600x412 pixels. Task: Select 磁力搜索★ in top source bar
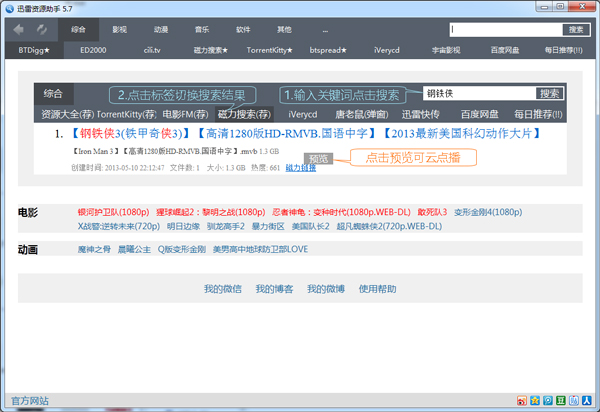pos(211,50)
